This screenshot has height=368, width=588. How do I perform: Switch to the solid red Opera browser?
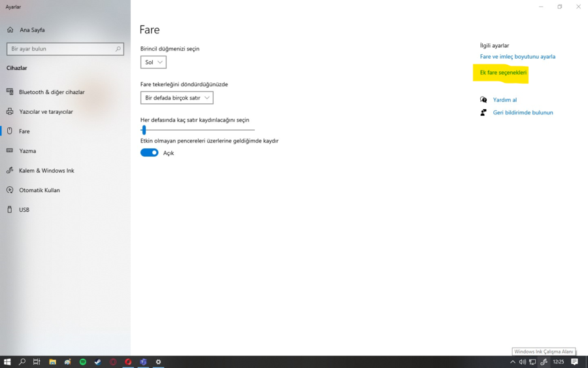[128, 362]
